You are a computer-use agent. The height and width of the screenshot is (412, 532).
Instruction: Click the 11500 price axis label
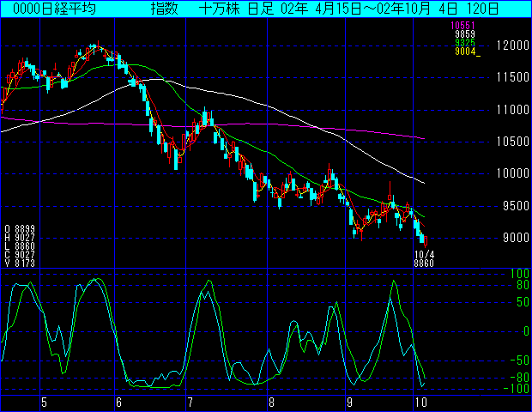point(512,77)
